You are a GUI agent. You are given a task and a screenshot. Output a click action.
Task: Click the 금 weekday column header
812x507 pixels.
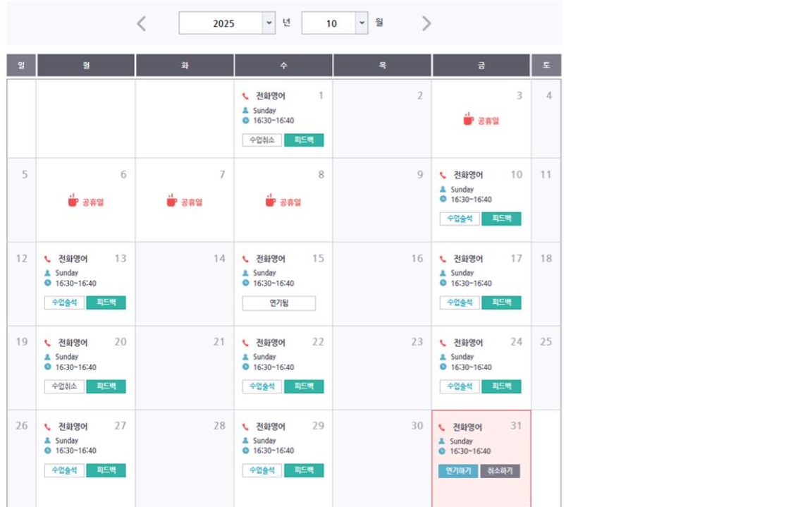pyautogui.click(x=481, y=66)
